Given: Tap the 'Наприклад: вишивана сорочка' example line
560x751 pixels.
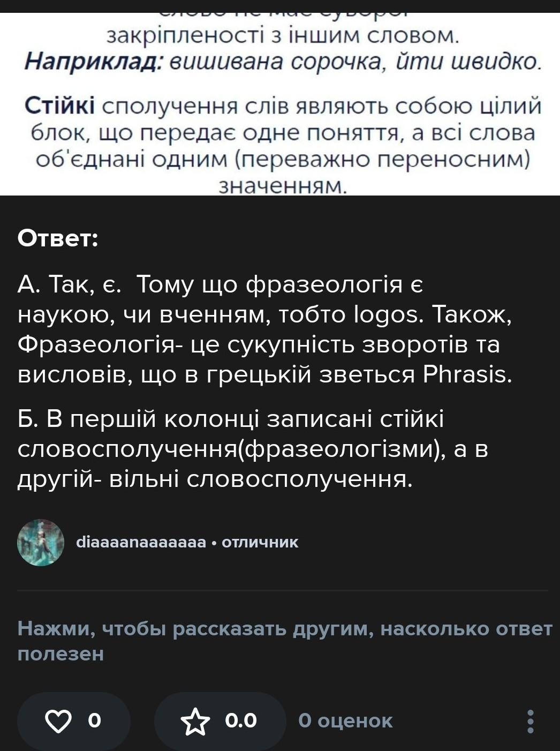Looking at the screenshot, I should (283, 63).
